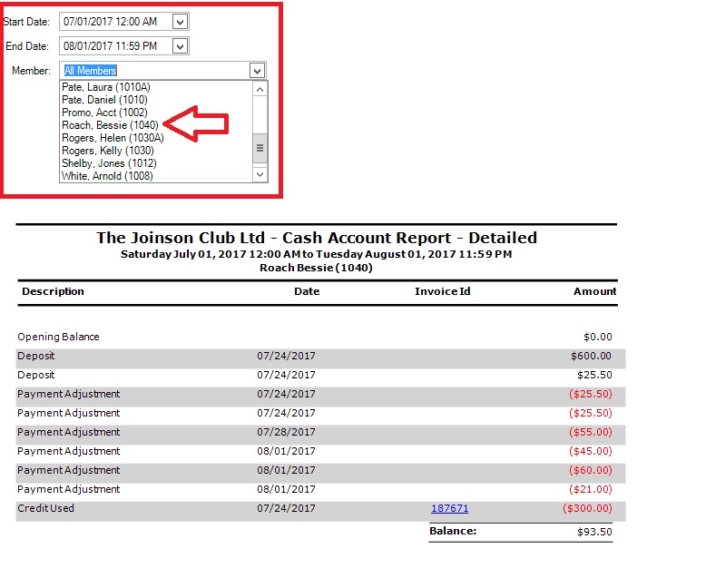This screenshot has height=588, width=706.
Task: Click the member list scroll up arrow
Action: pos(260,89)
